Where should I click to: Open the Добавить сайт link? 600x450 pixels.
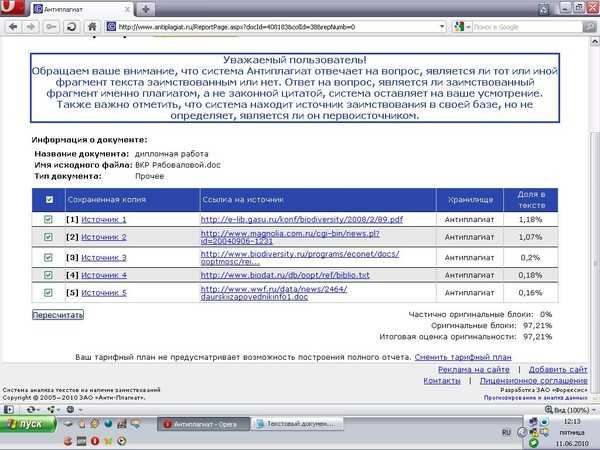(x=558, y=370)
